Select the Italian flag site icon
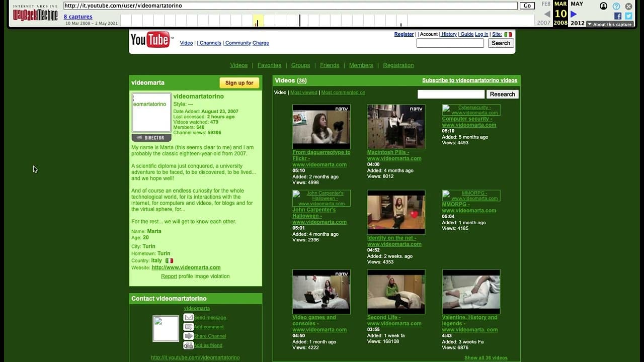This screenshot has width=644, height=362. [508, 34]
